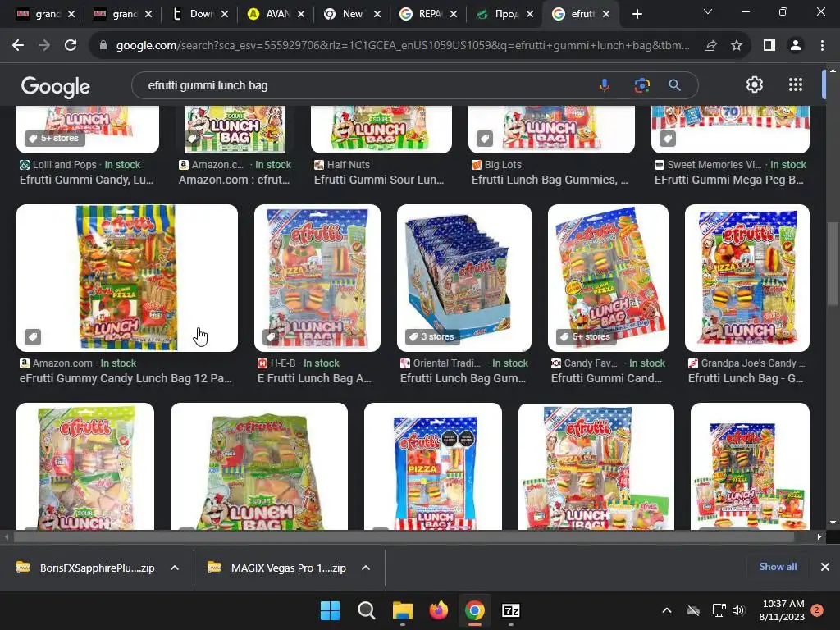Open the browser side panel
The image size is (840, 630).
[769, 46]
